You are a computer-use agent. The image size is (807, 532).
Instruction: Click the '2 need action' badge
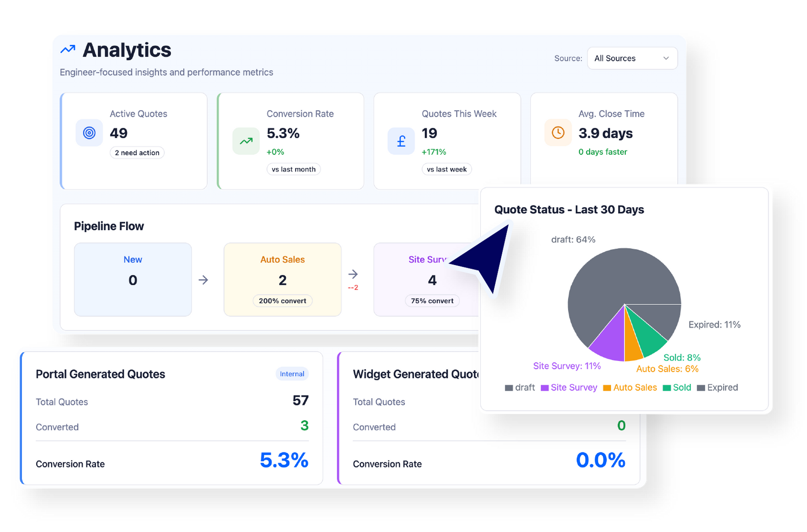click(x=137, y=153)
